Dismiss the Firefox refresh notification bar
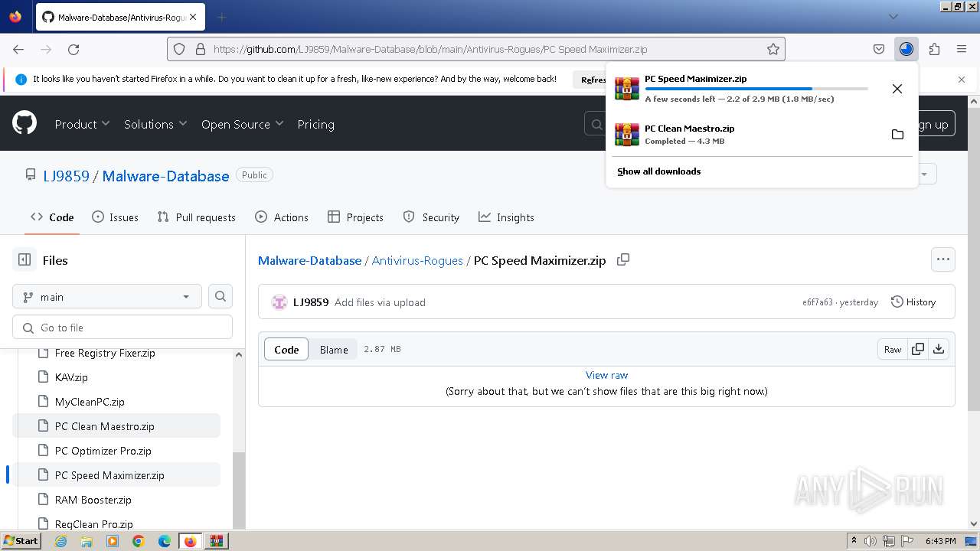 coord(962,79)
